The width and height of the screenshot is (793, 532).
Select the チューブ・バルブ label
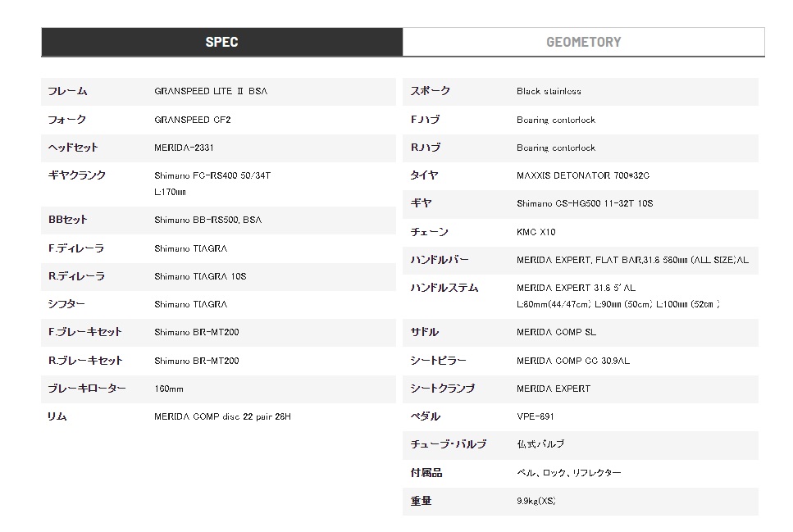pos(448,444)
